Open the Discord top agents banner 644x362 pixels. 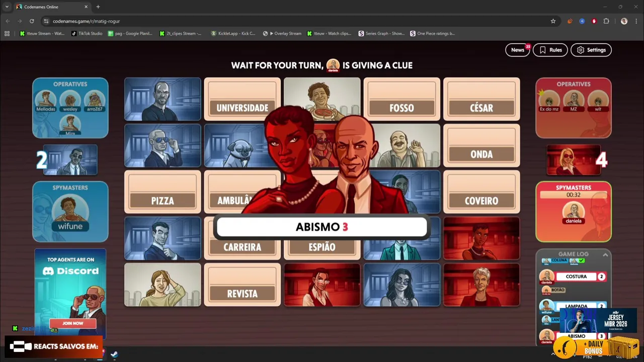[x=70, y=294]
